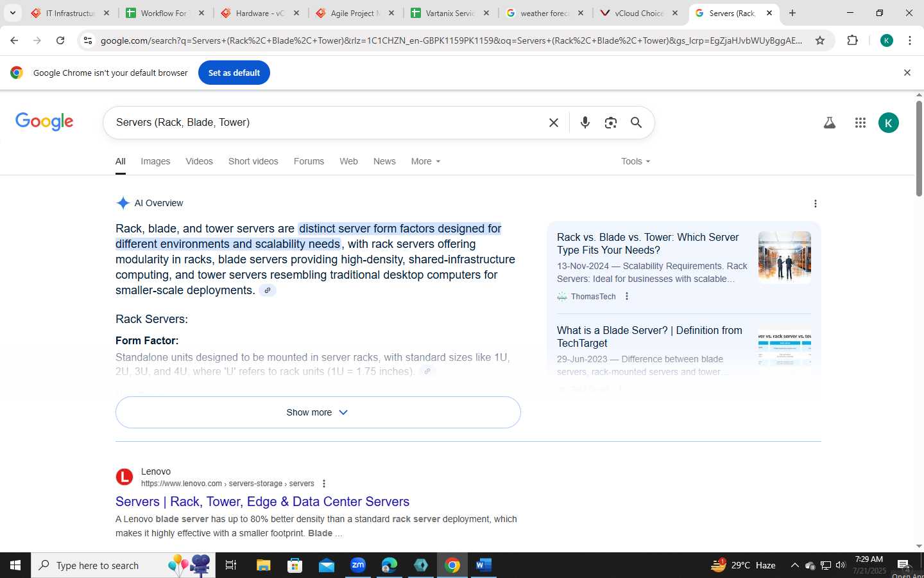Screen dimensions: 924x578
Task: Dismiss the default browser notification bar
Action: (x=907, y=73)
